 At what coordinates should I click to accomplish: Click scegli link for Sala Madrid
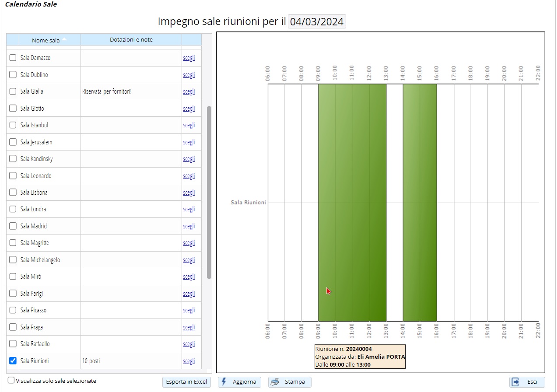coord(189,226)
